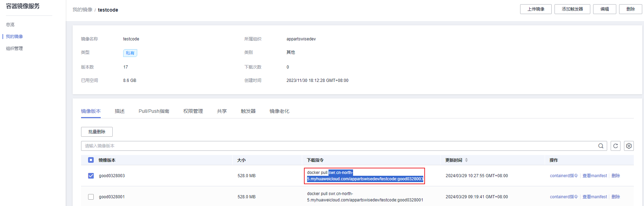Toggle the select-all header checkbox
Screen dimensions: 644x206
pyautogui.click(x=91, y=160)
